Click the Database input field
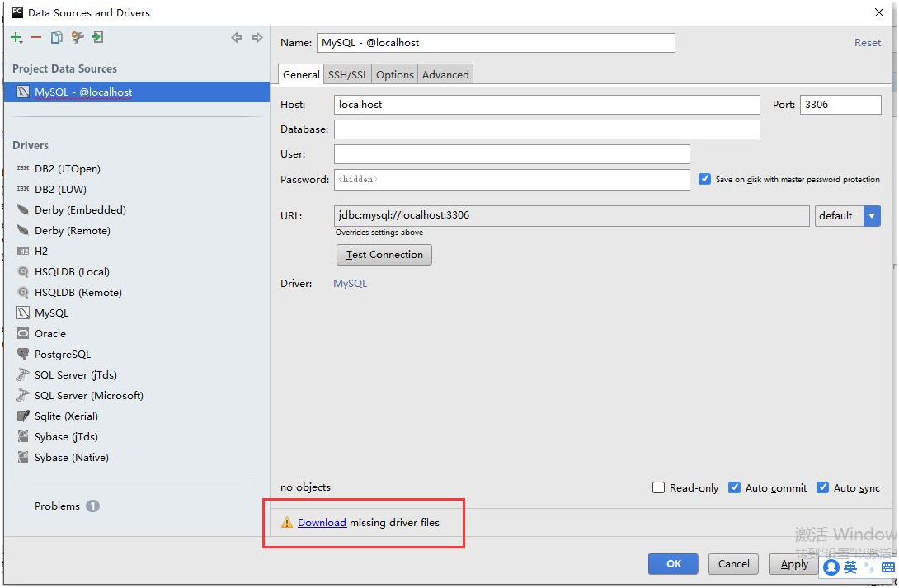 coord(547,129)
